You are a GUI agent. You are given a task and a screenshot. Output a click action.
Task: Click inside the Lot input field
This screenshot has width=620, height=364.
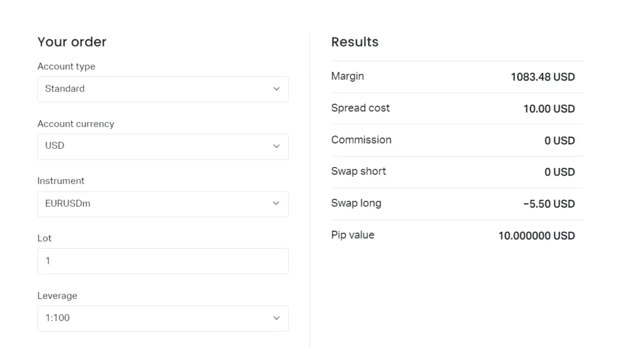[x=162, y=261]
